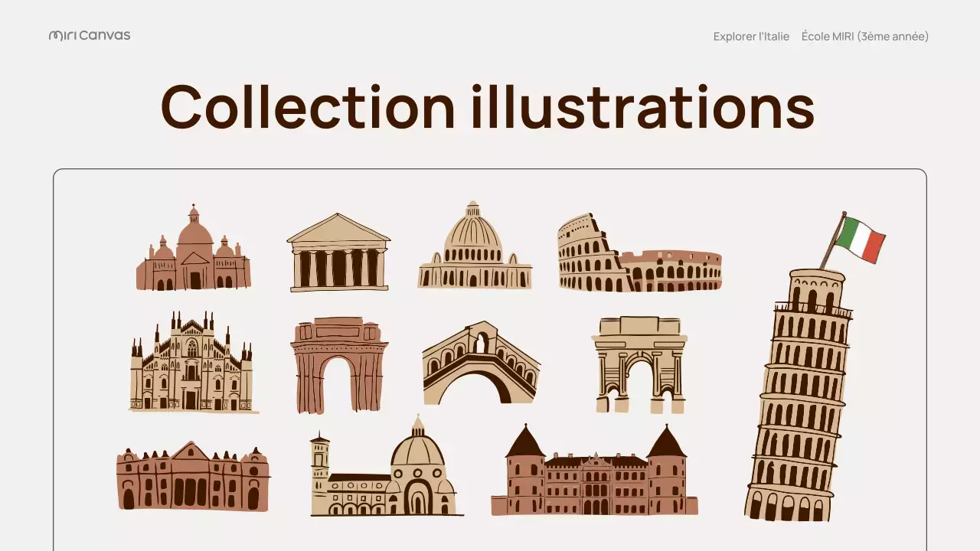
Task: Select the brown palace facade illustration
Action: click(193, 477)
